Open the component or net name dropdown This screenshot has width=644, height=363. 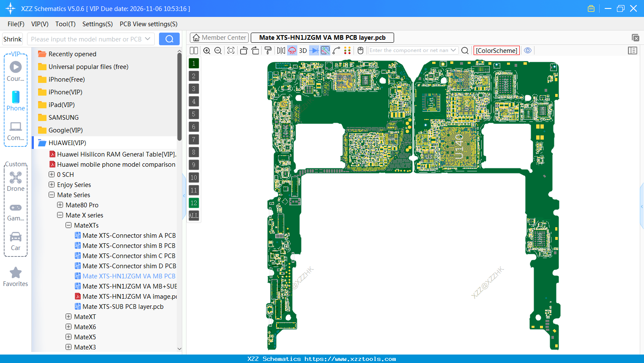click(x=453, y=50)
